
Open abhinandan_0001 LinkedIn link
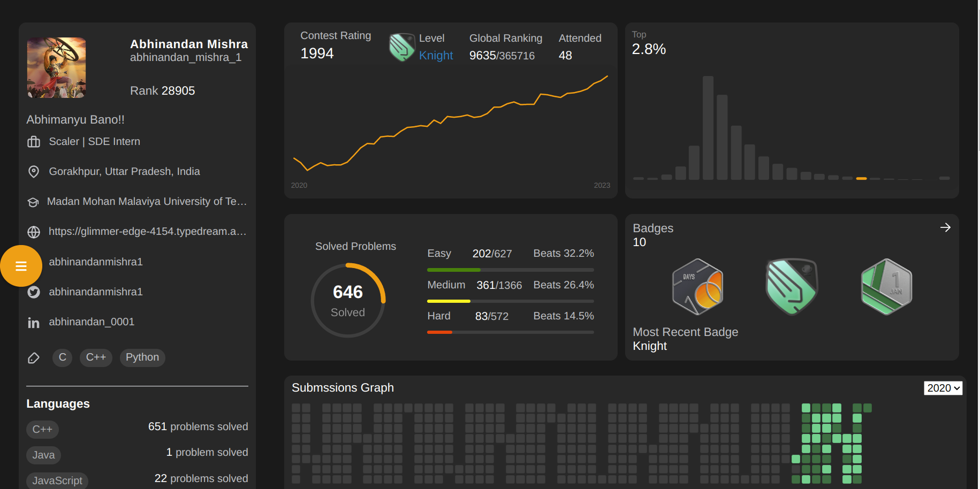click(92, 322)
